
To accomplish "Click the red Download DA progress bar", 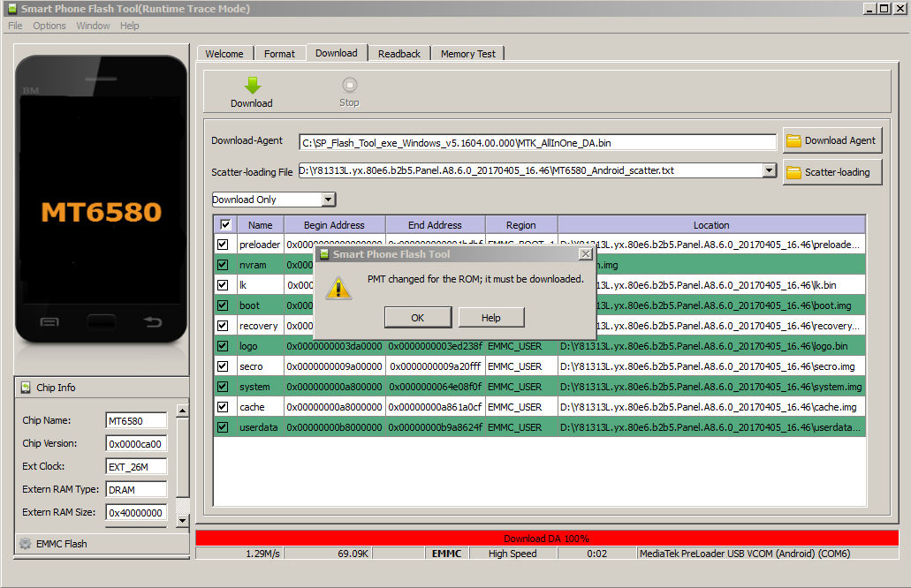I will 546,538.
